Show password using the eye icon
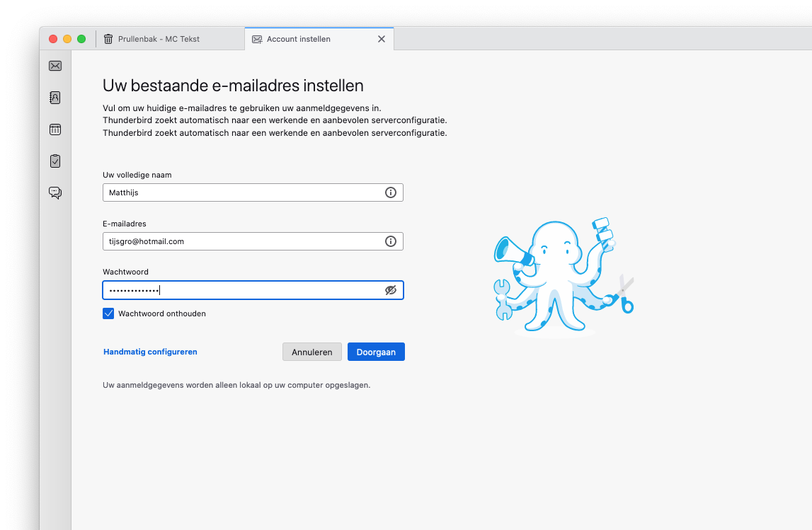This screenshot has height=530, width=812. [390, 290]
